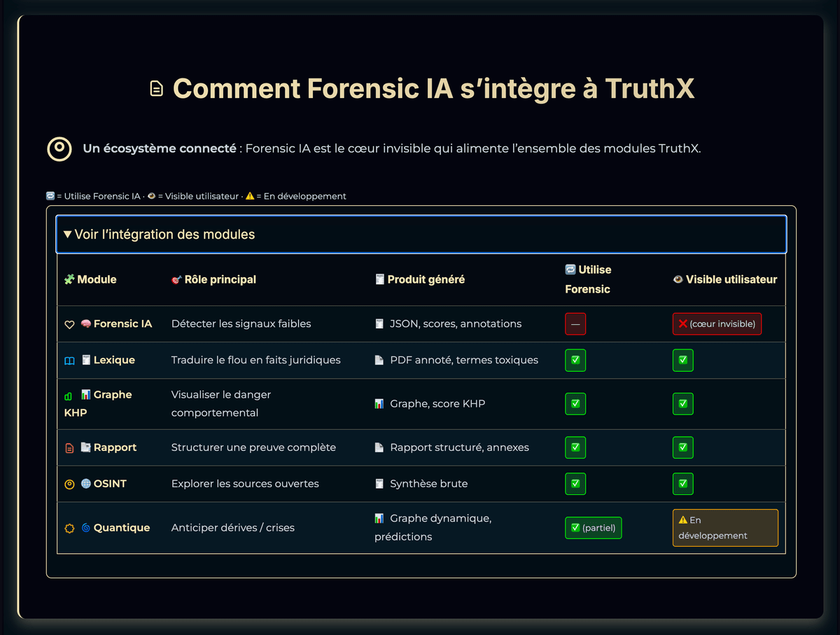Click the document icon in 'Produit généré' header
The height and width of the screenshot is (635, 840).
[x=379, y=279]
